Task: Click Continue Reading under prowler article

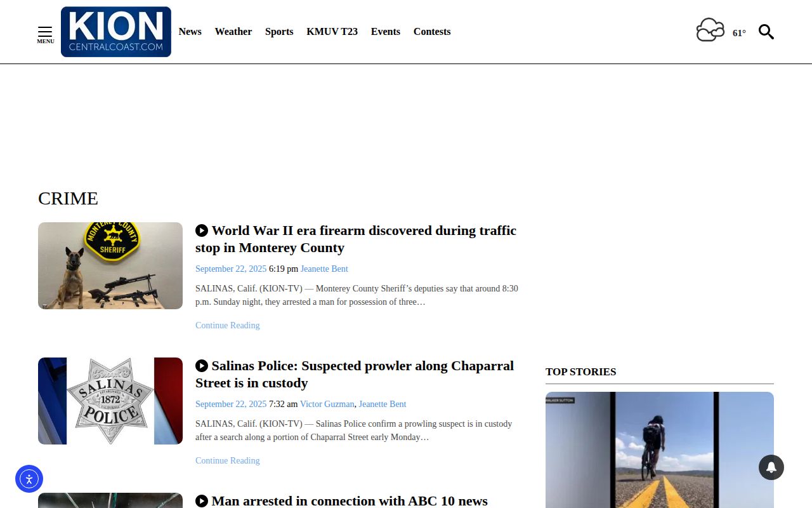Action: click(x=227, y=460)
